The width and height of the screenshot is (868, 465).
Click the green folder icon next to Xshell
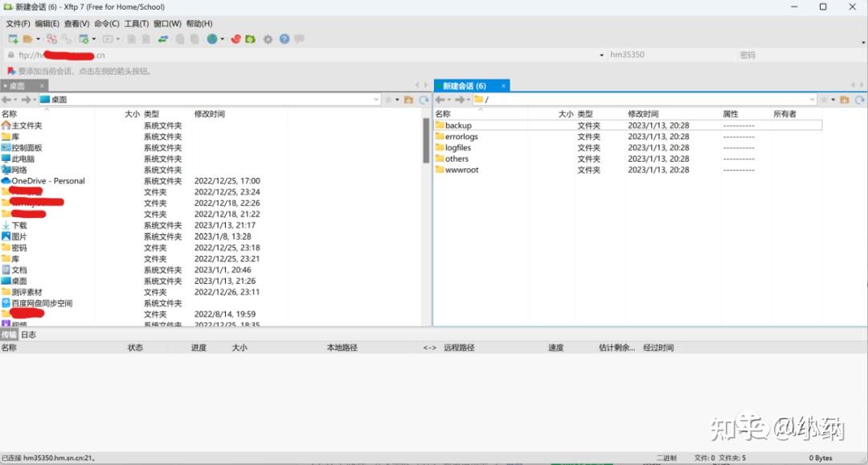pos(250,39)
